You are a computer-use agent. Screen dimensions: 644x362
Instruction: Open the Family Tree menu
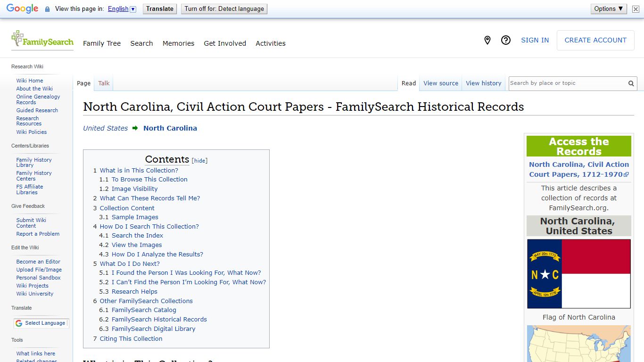click(102, 43)
